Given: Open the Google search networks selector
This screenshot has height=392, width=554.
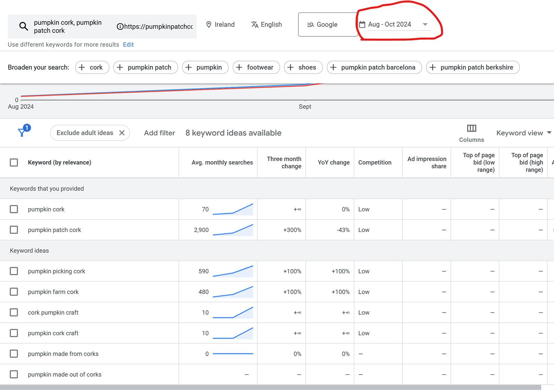Looking at the screenshot, I should [x=327, y=25].
